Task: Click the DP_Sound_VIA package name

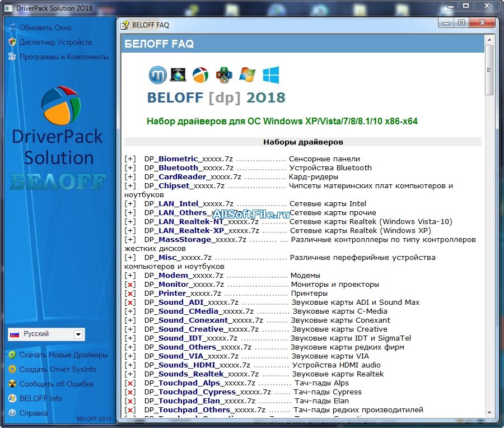Action: [x=192, y=356]
